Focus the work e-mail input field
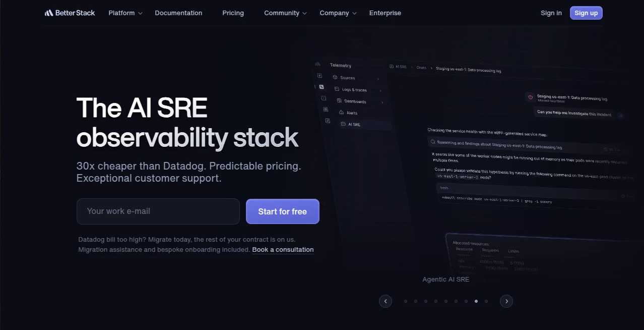644x330 pixels. pyautogui.click(x=158, y=211)
